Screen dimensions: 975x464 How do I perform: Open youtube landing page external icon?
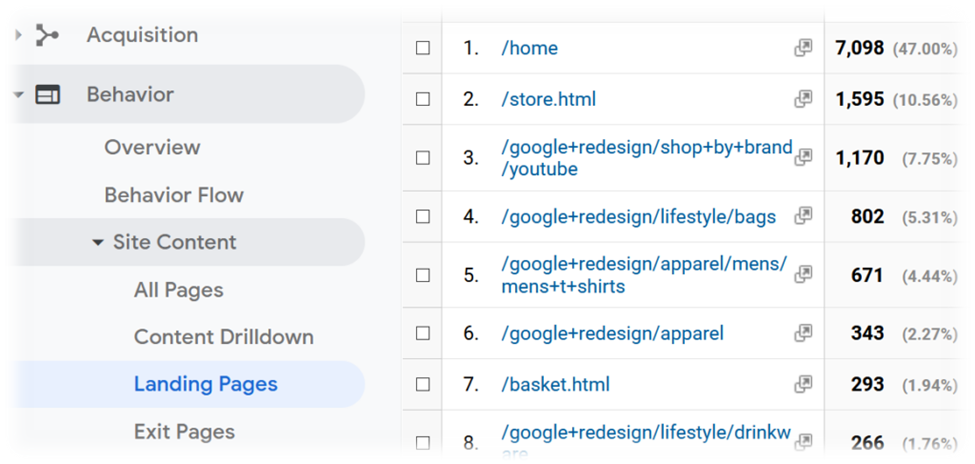803,157
